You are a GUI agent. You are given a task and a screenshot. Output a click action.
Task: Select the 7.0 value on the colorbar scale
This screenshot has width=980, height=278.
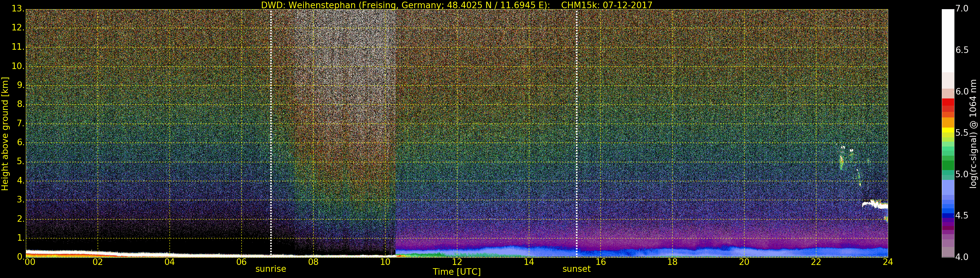point(962,9)
